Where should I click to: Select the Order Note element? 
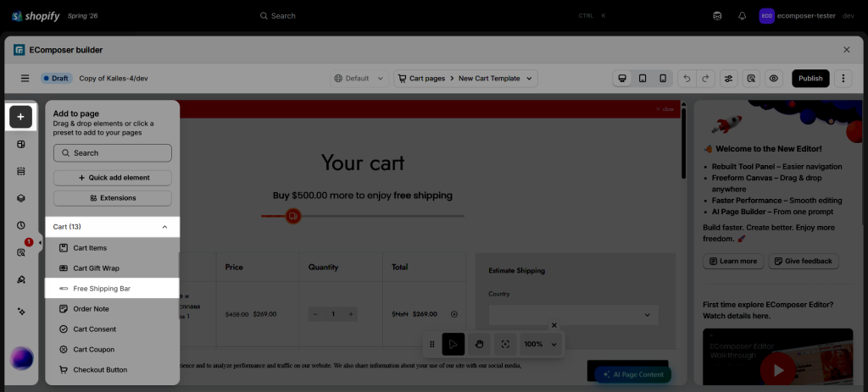point(112,308)
